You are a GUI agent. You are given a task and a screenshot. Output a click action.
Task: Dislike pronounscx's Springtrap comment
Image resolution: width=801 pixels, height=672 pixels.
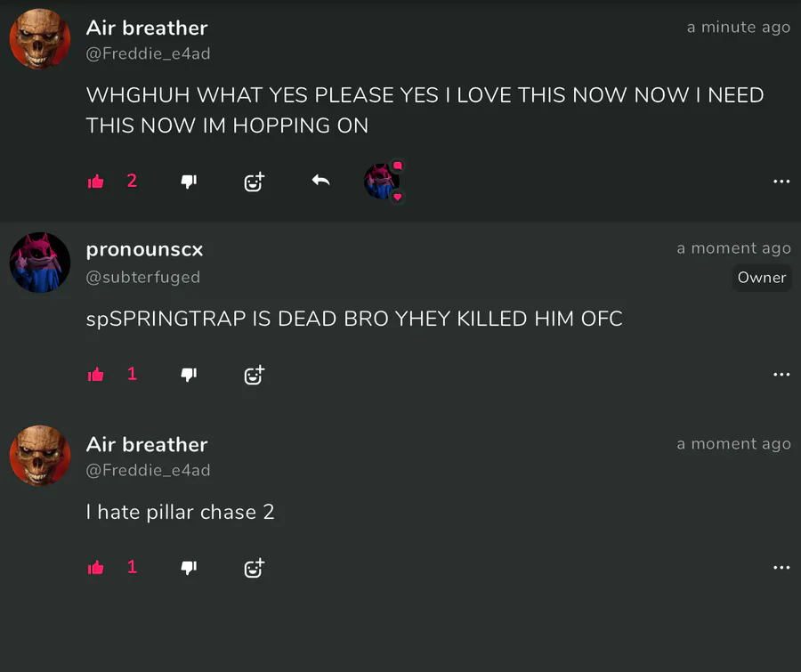(189, 375)
